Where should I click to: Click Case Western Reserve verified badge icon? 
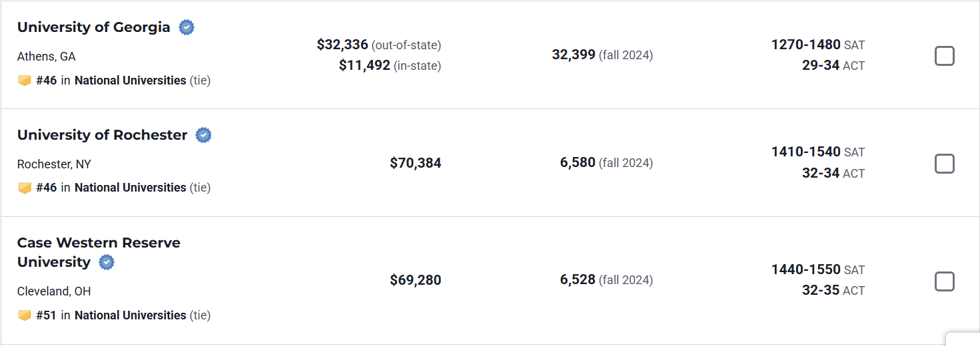click(x=107, y=262)
